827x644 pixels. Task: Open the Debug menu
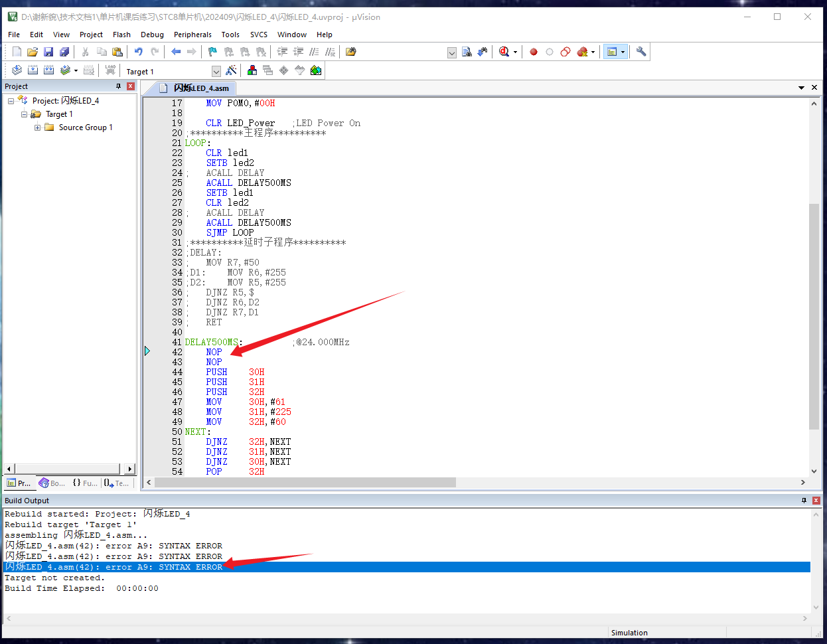tap(152, 35)
